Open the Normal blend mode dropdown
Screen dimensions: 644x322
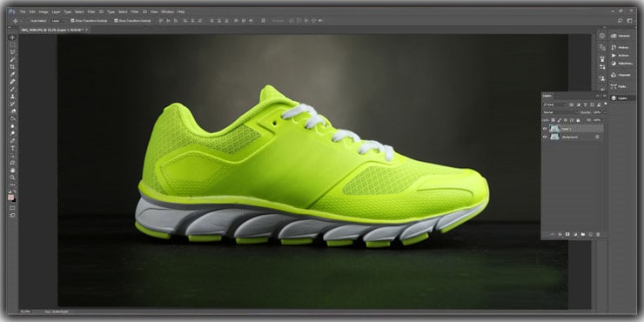pyautogui.click(x=560, y=112)
